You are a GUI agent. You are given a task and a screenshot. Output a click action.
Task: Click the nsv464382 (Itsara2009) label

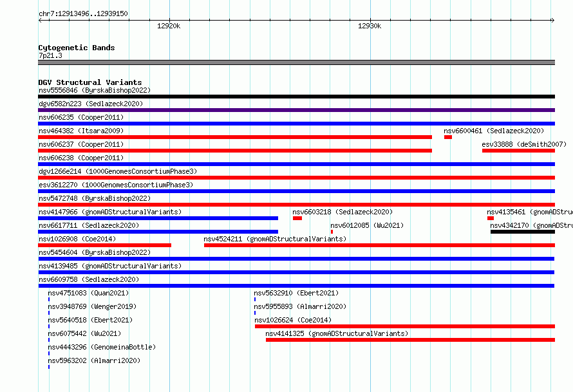81,131
